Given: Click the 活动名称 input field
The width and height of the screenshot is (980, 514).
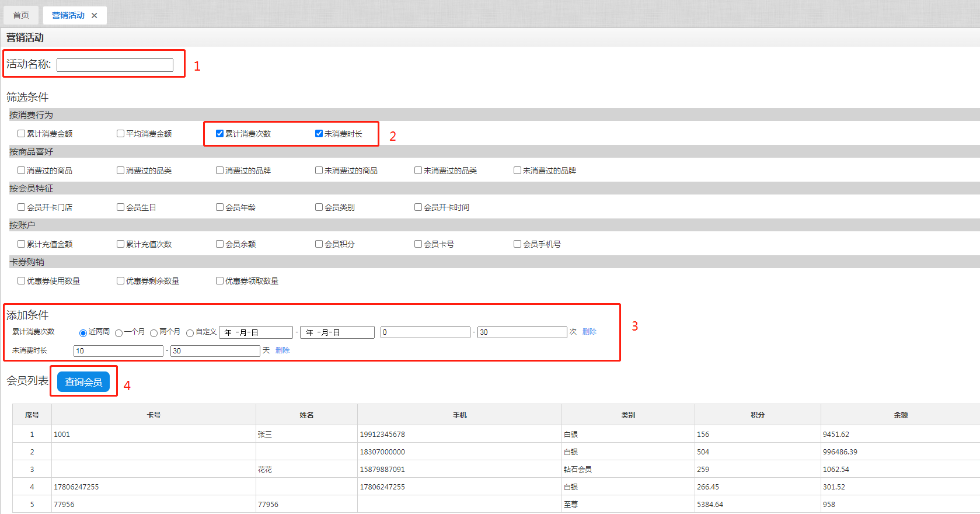Looking at the screenshot, I should click(115, 65).
